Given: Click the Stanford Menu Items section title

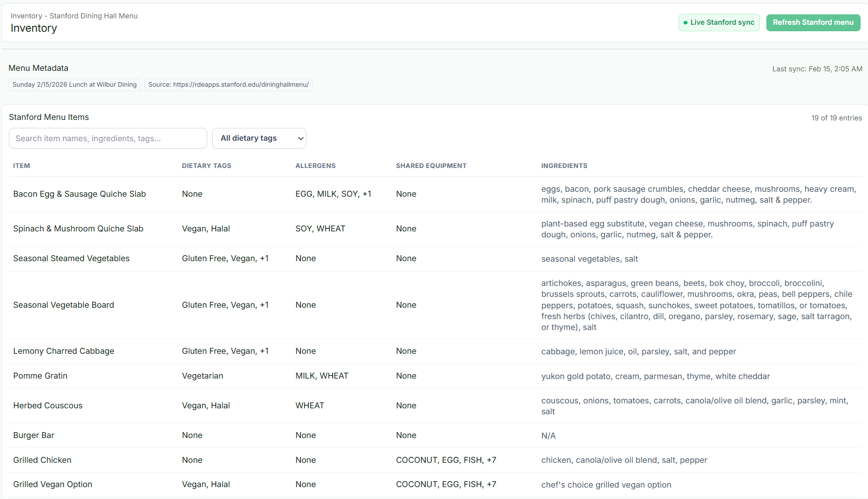Looking at the screenshot, I should [49, 117].
